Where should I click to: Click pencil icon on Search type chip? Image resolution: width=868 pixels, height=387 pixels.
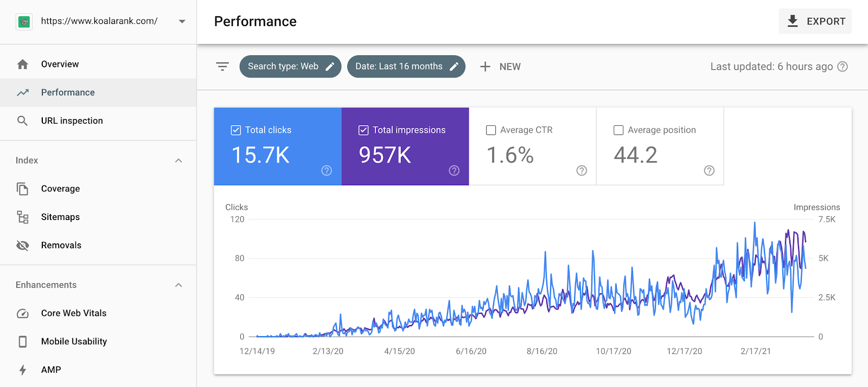pos(330,67)
